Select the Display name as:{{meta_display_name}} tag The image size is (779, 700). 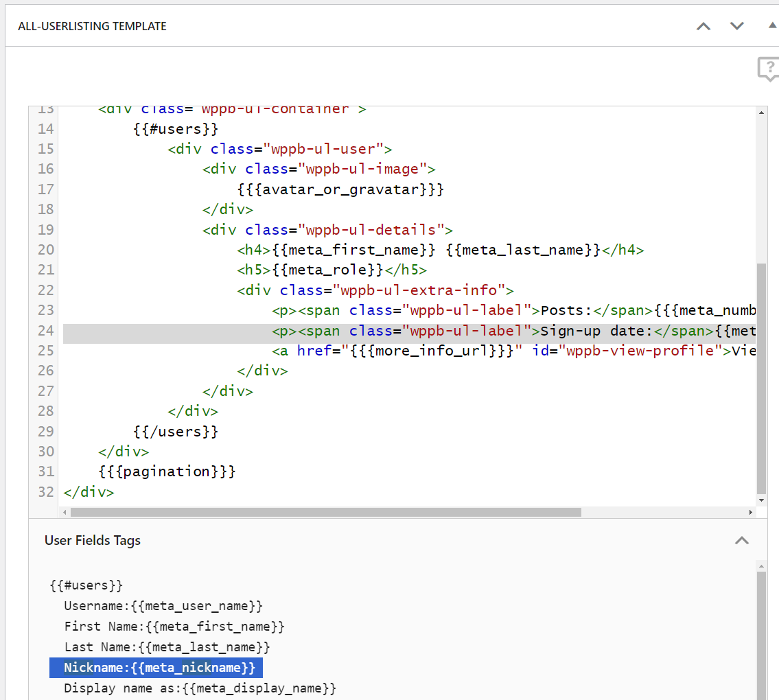pos(200,688)
